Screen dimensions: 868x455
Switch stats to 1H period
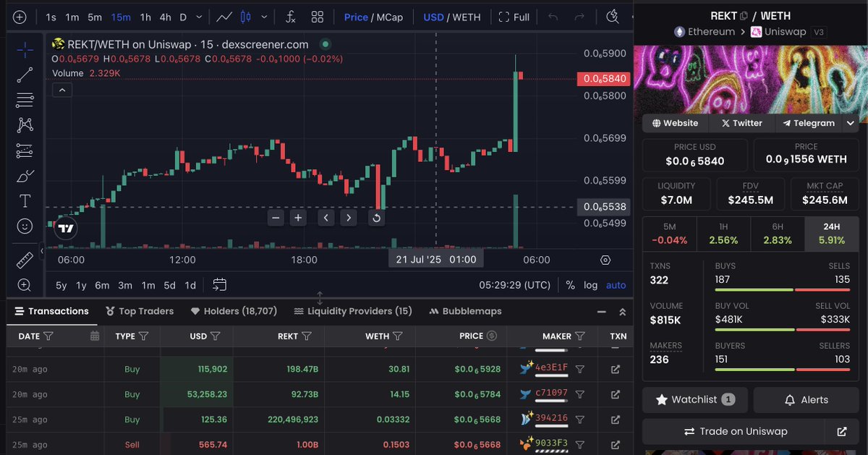coord(723,233)
